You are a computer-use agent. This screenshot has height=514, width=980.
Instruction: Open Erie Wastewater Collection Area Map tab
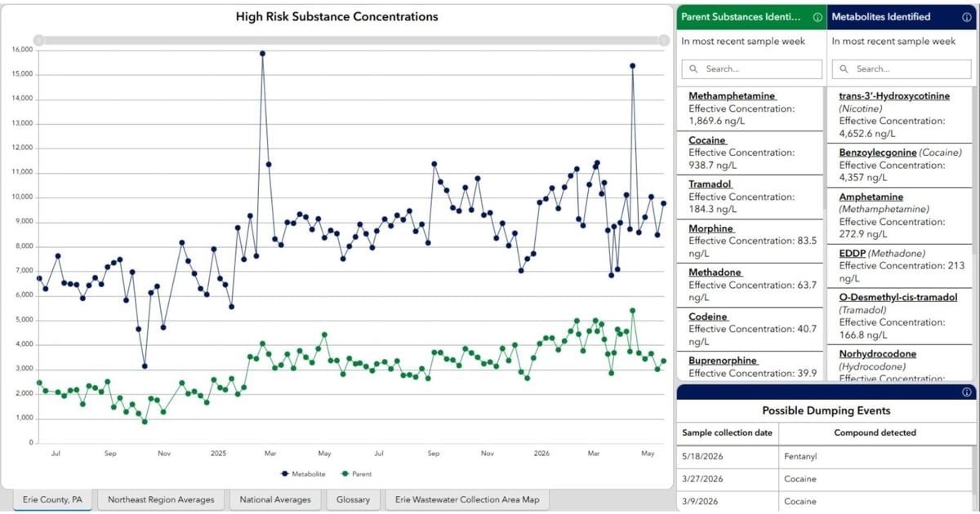pos(468,499)
